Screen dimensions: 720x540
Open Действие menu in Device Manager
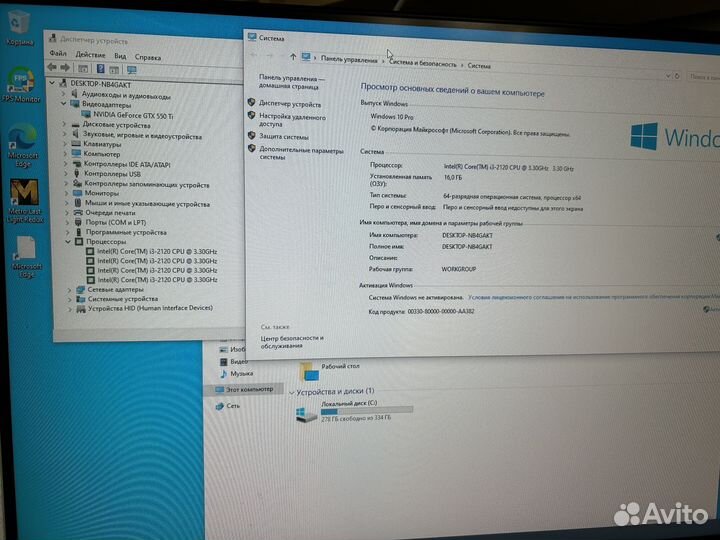90,55
